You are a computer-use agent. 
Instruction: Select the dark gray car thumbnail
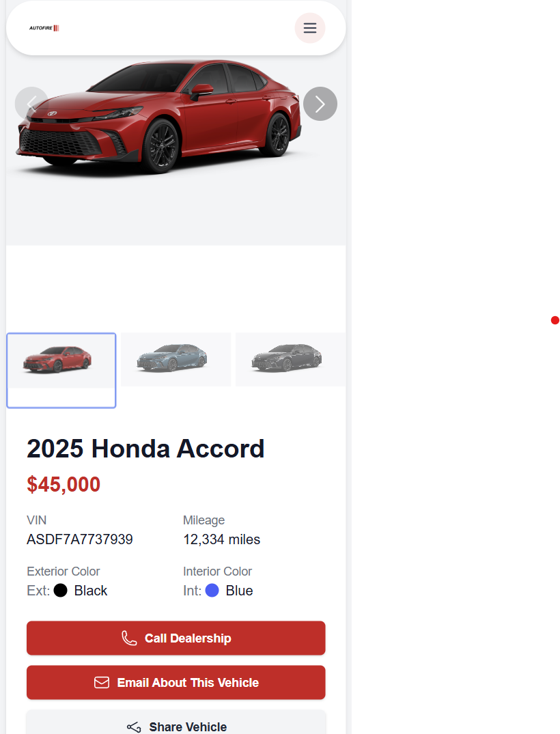tap(291, 360)
